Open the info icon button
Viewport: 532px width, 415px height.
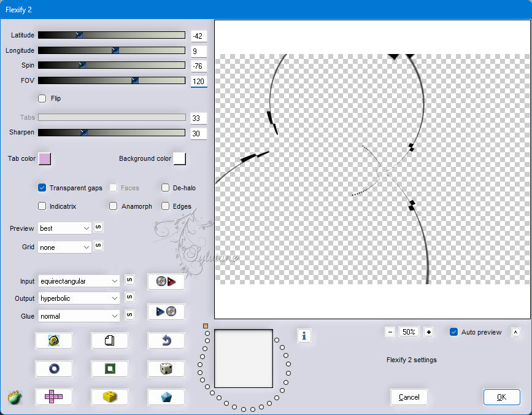pyautogui.click(x=304, y=336)
